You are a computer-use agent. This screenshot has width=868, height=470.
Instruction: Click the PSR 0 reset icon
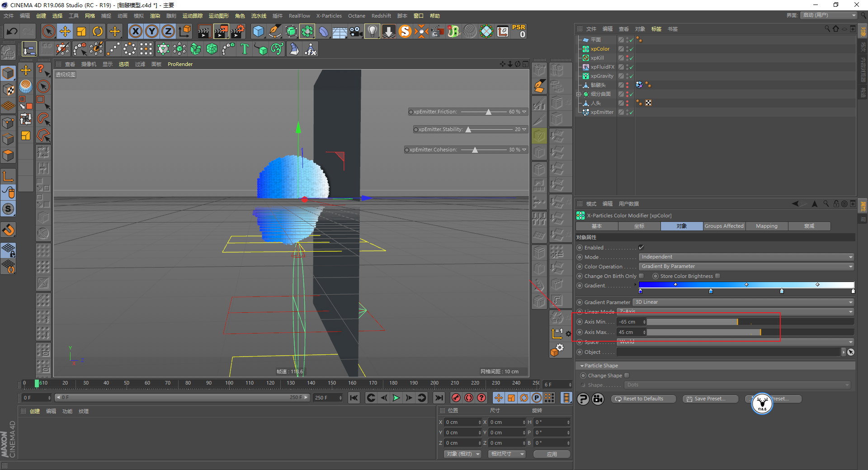(x=519, y=31)
